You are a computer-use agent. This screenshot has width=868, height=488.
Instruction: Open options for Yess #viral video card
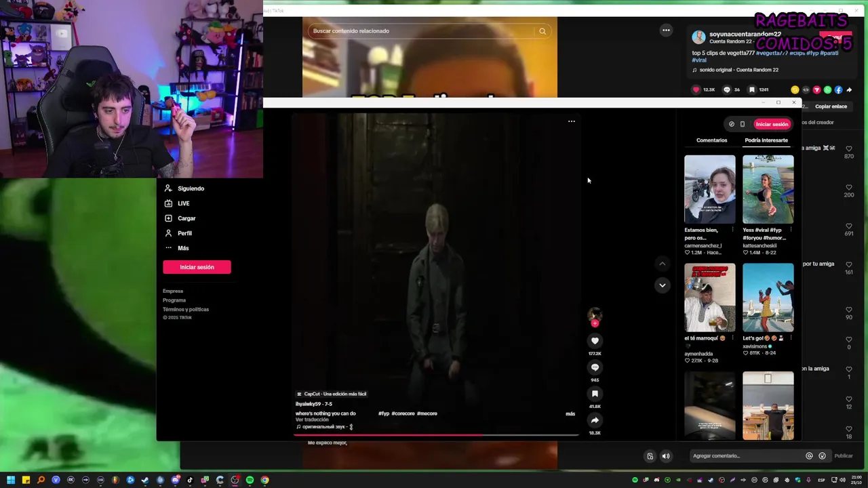(791, 230)
